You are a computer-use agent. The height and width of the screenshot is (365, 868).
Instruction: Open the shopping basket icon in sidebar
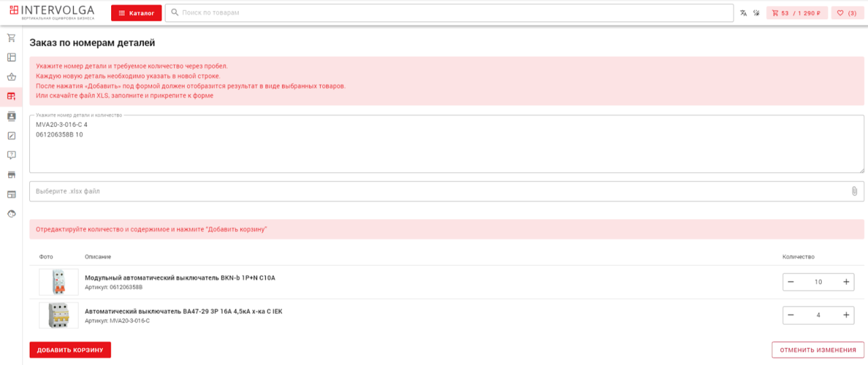(x=12, y=77)
